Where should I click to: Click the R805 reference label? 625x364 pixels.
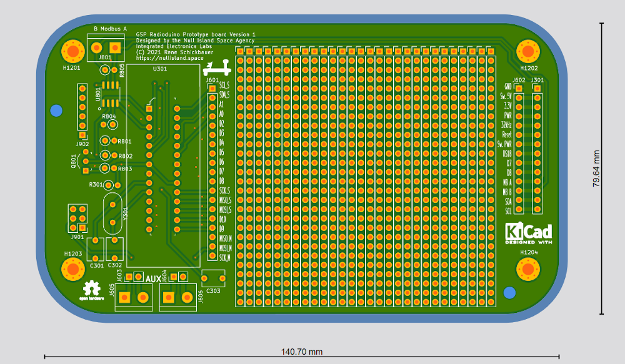pyautogui.click(x=122, y=70)
